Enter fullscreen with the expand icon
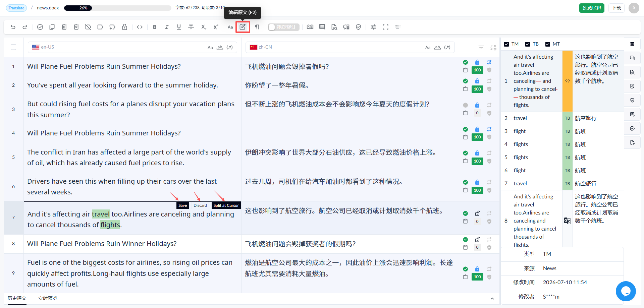This screenshot has height=308, width=644. [385, 27]
